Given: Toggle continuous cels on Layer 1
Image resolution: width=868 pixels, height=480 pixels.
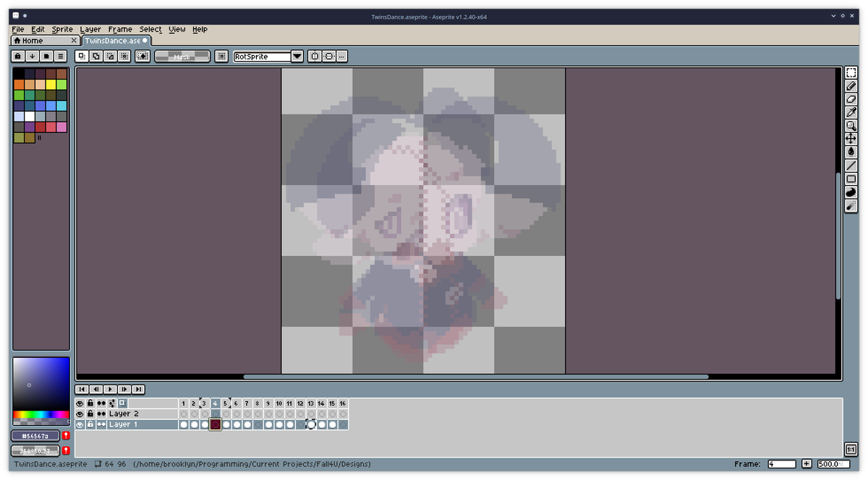Looking at the screenshot, I should [101, 424].
